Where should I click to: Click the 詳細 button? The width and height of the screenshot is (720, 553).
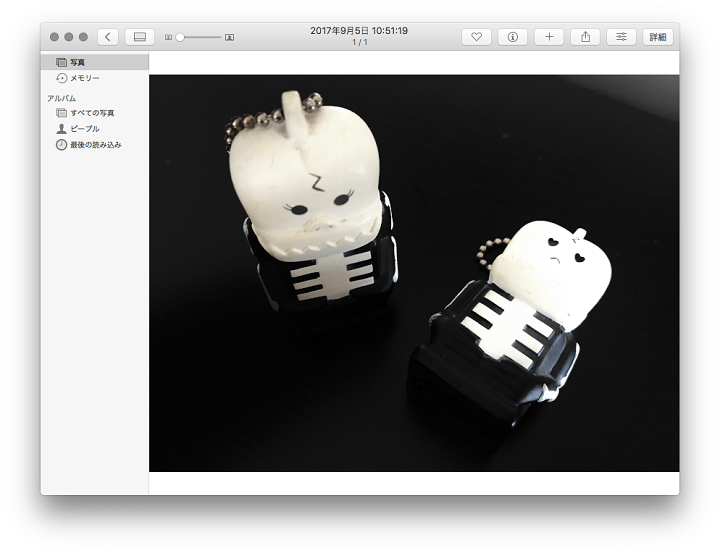[658, 37]
